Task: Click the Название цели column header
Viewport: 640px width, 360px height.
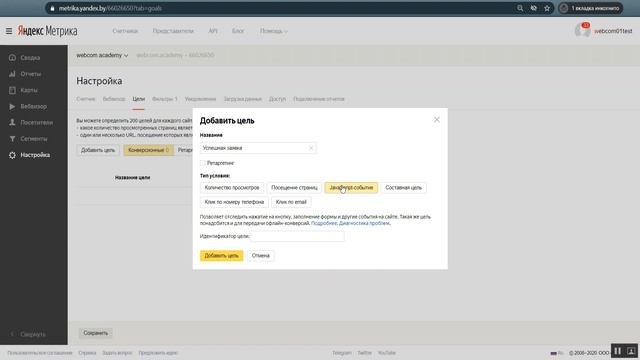Action: click(x=132, y=178)
